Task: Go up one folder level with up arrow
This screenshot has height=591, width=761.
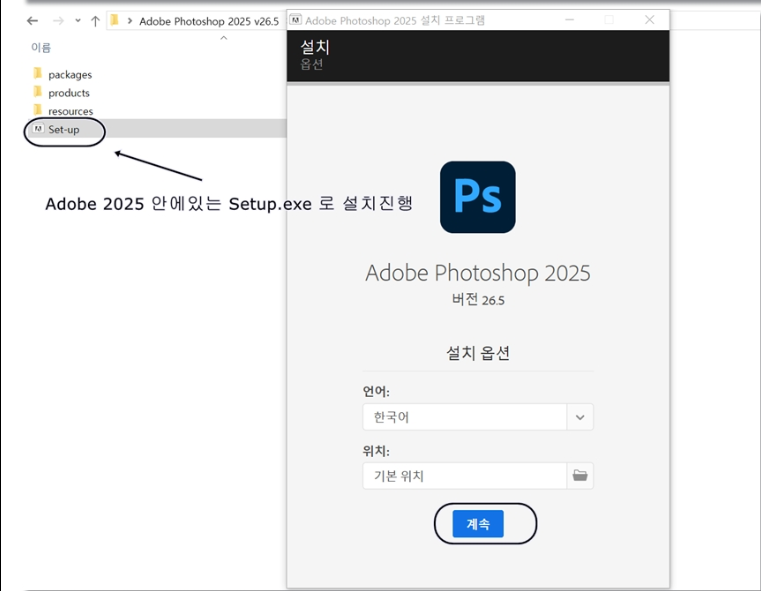Action: 95,20
